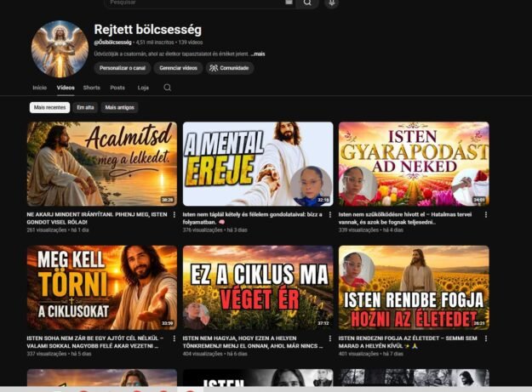The height and width of the screenshot is (392, 532).
Task: Open keyboard icon inside the search field
Action: click(289, 2)
